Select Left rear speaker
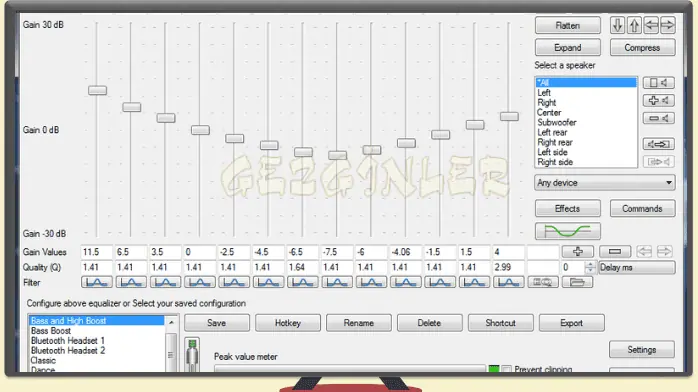The height and width of the screenshot is (392, 698). click(x=586, y=132)
